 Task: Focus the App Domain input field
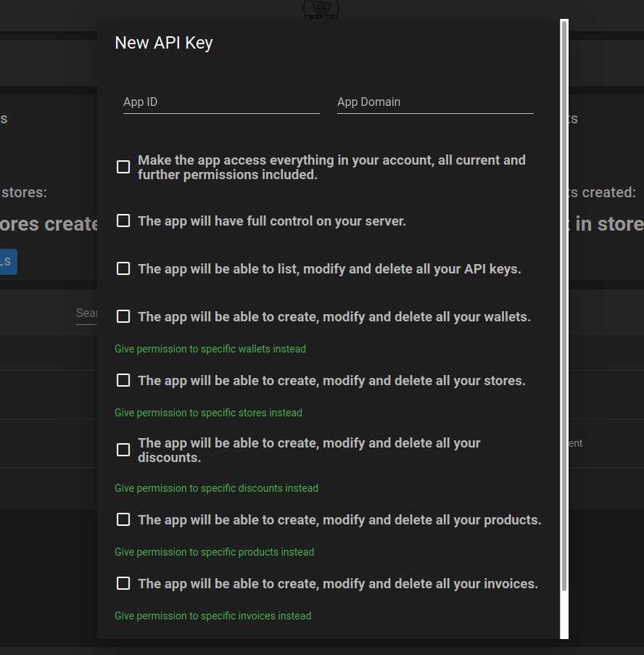435,102
